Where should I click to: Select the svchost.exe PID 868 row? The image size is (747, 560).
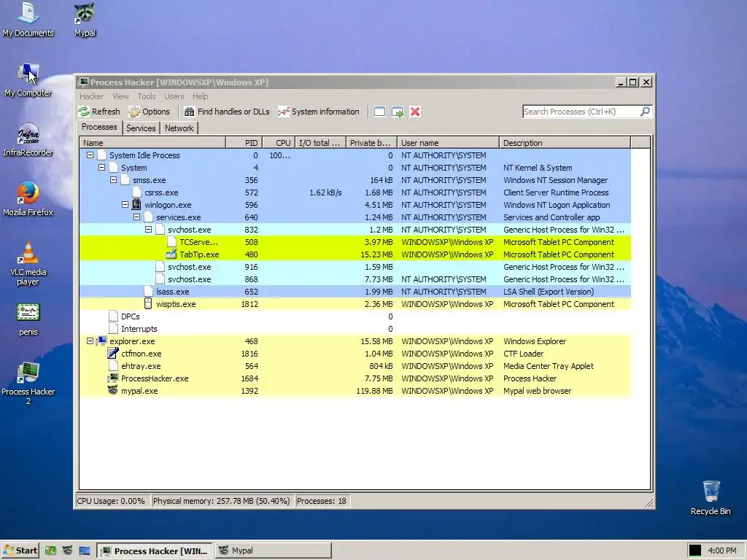coord(355,279)
